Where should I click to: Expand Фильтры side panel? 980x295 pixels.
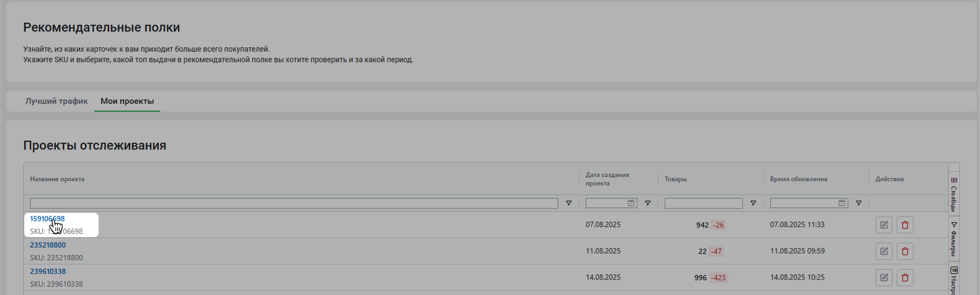click(x=954, y=239)
